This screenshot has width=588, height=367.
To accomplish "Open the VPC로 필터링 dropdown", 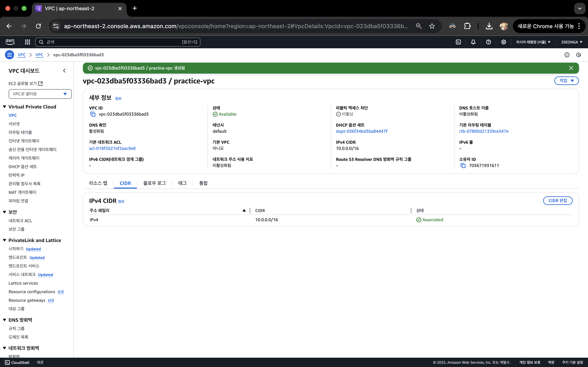I will tap(40, 94).
